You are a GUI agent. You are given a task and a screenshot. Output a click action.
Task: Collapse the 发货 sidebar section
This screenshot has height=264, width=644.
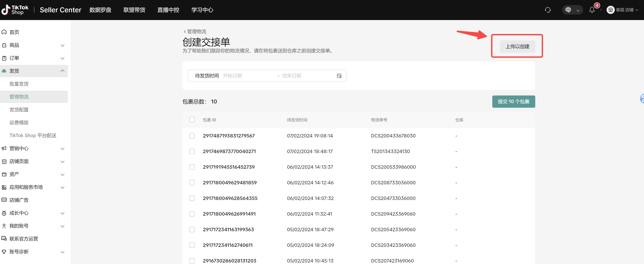click(x=63, y=71)
